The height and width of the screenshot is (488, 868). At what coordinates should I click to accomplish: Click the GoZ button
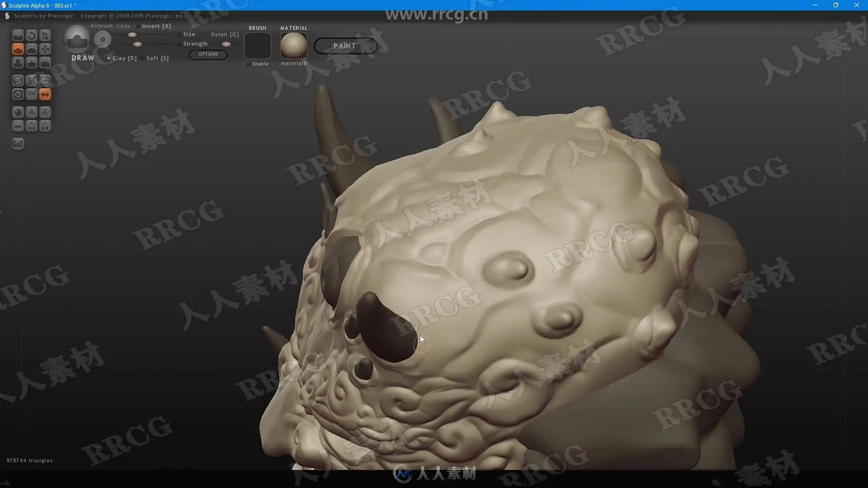coord(18,144)
